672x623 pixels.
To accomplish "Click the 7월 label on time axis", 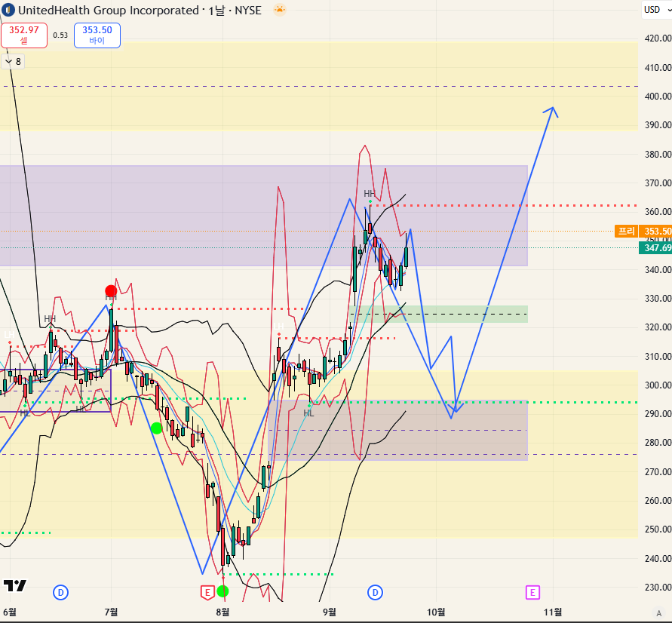I will coord(111,612).
